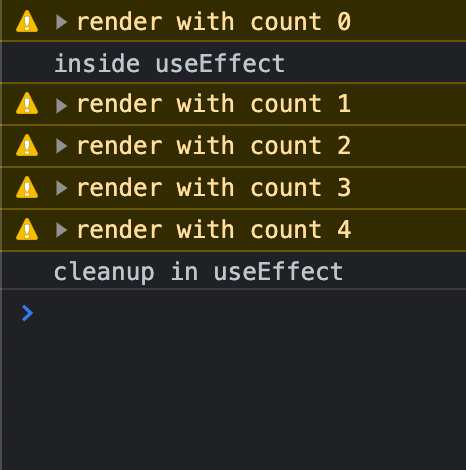The width and height of the screenshot is (466, 470).
Task: Click the 'render with count 1' text
Action: (x=214, y=104)
